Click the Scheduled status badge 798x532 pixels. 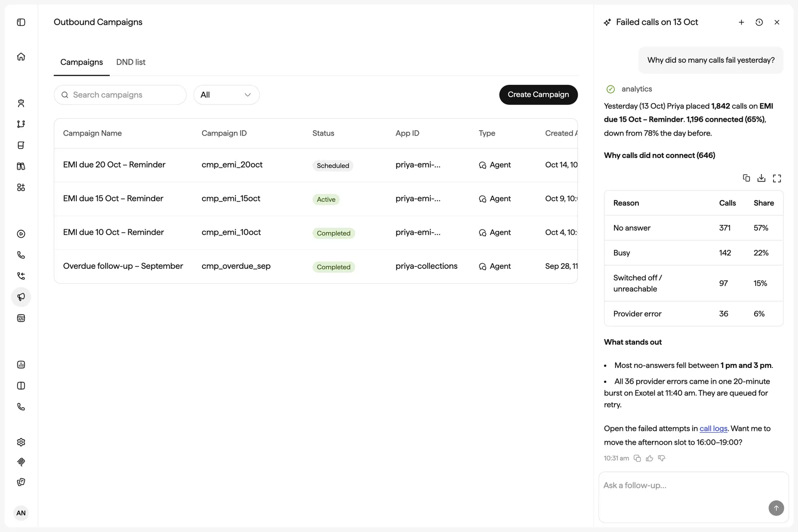click(333, 166)
